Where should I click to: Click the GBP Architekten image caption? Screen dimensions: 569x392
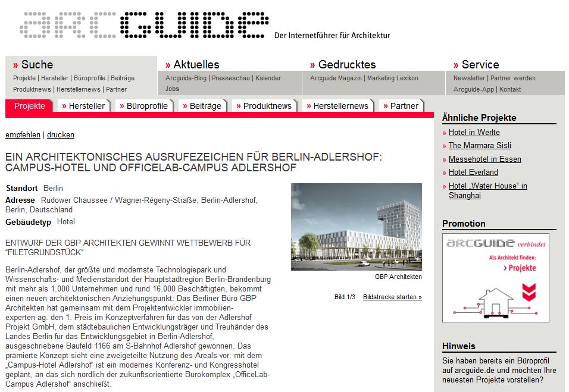pyautogui.click(x=398, y=277)
